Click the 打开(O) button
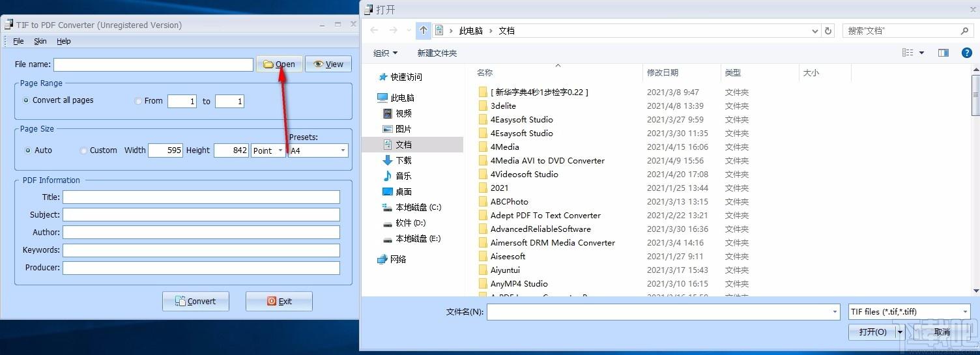This screenshot has width=980, height=355. [872, 332]
